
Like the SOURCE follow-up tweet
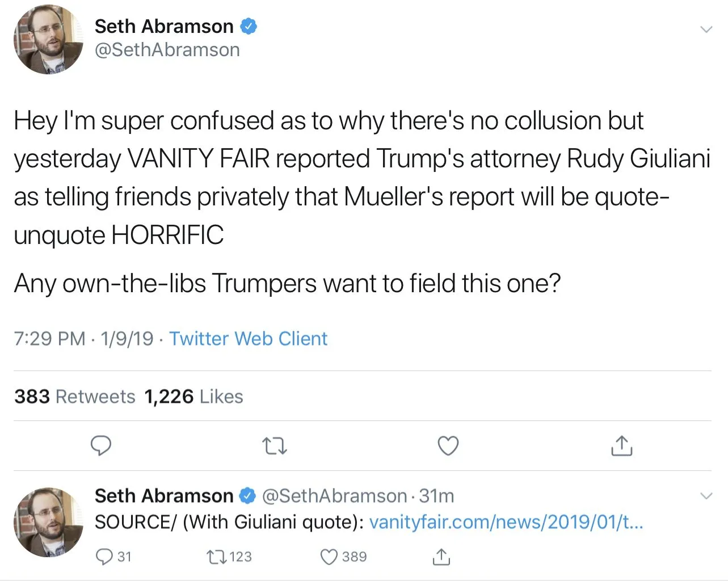(x=330, y=557)
